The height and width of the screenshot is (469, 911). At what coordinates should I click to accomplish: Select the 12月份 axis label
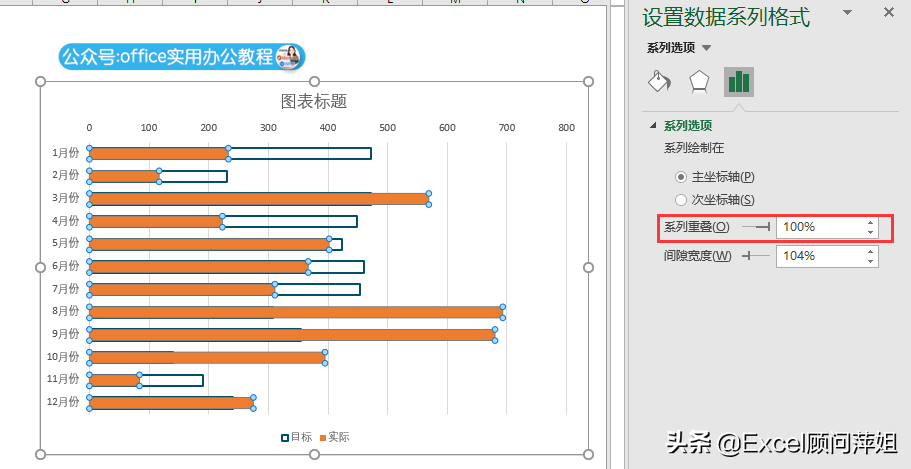point(63,402)
